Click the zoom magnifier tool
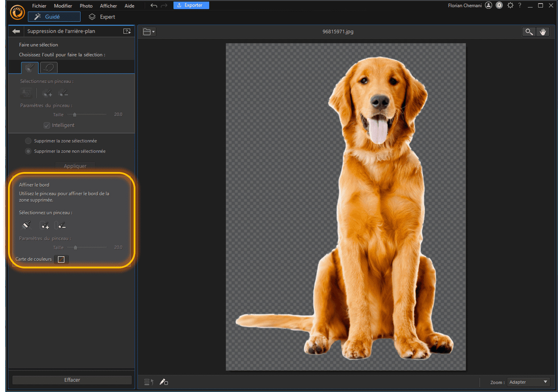Screen dimensions: 558x392 [529, 32]
